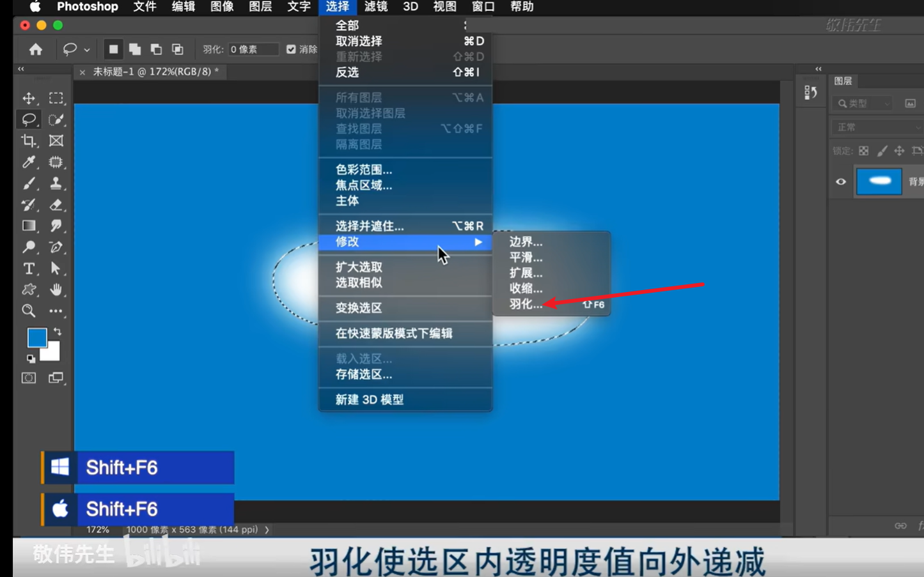
Task: Select the Eyedropper tool
Action: point(29,162)
